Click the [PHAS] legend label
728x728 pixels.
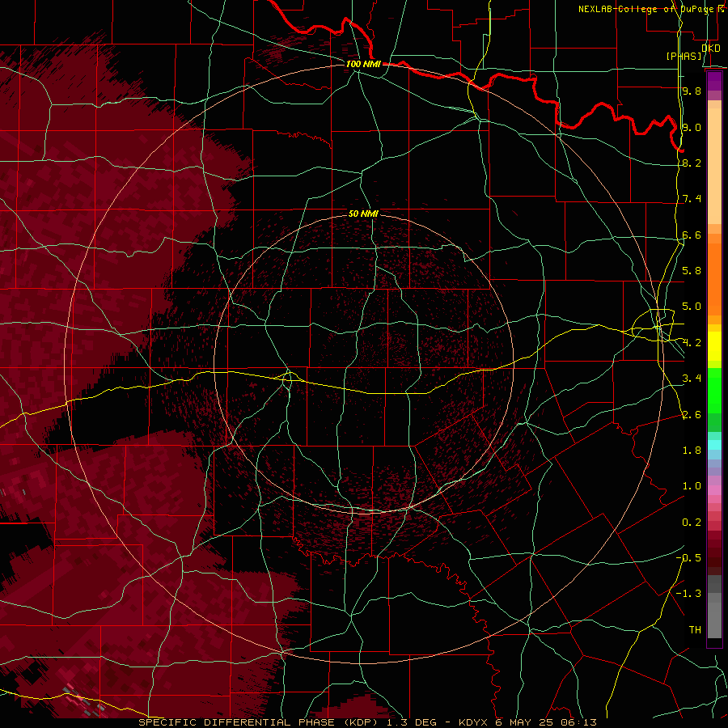(x=684, y=56)
